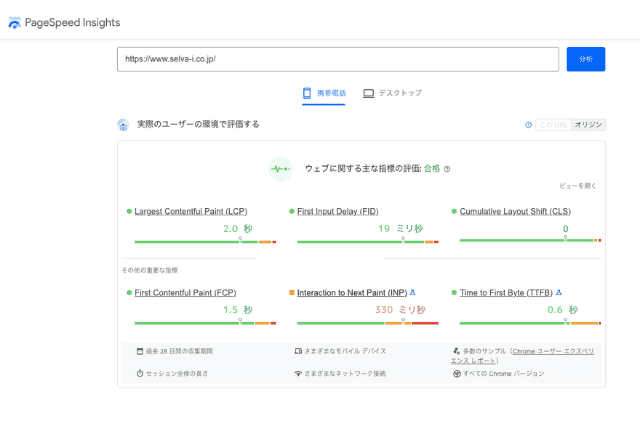This screenshot has height=427, width=640.
Task: Click the CLS value 0
Action: point(565,229)
